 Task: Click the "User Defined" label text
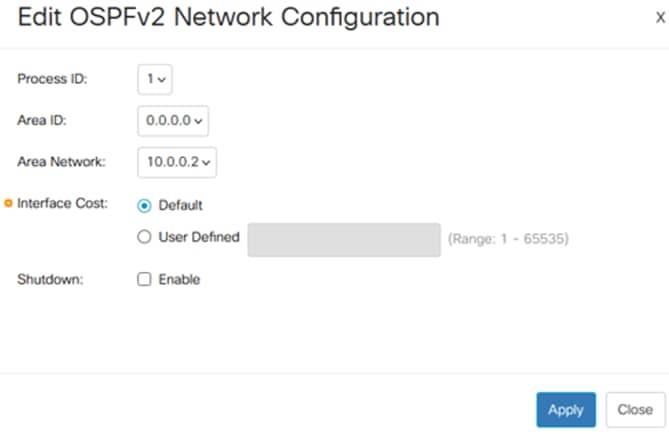coord(199,237)
